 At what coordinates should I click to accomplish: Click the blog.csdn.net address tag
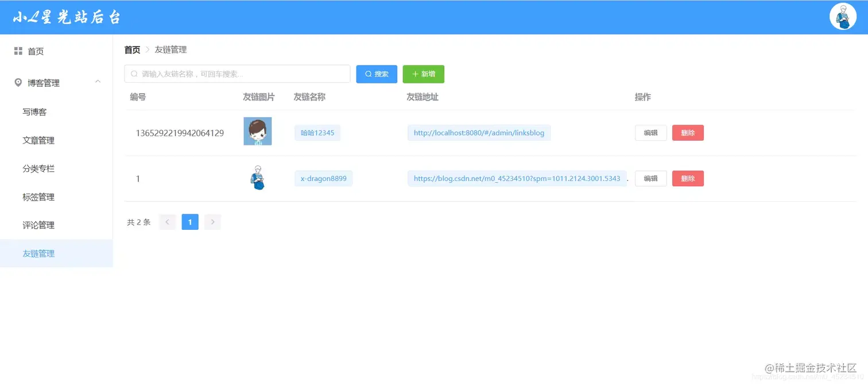[x=517, y=179]
